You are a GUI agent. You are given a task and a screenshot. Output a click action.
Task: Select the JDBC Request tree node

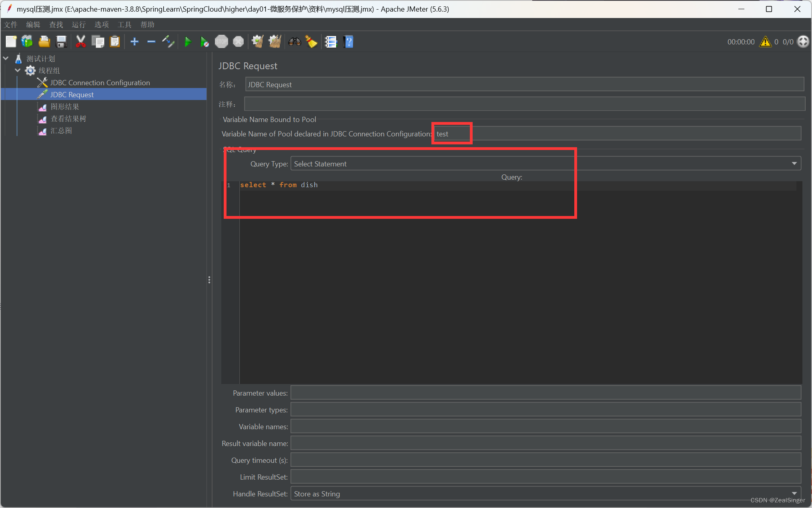[x=71, y=94]
